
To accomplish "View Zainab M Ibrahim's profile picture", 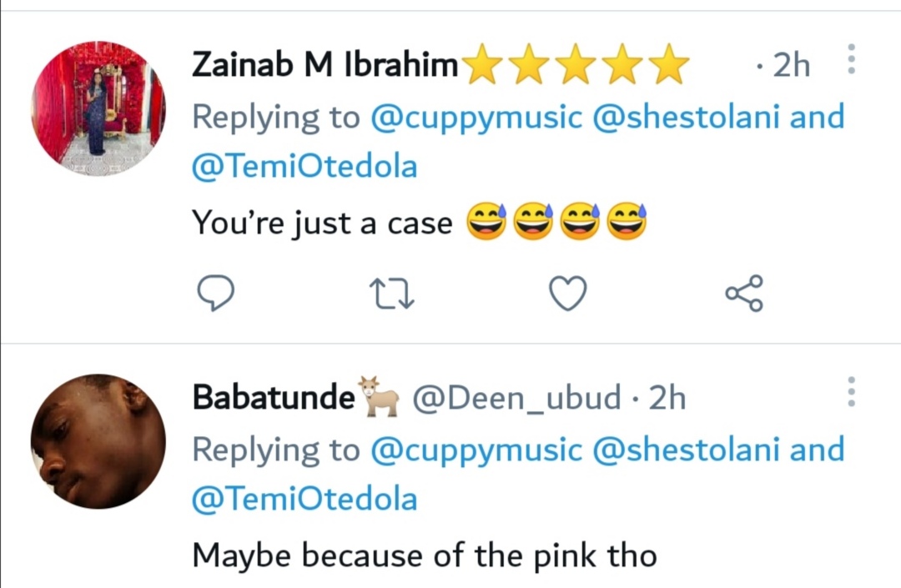I will coord(98,108).
